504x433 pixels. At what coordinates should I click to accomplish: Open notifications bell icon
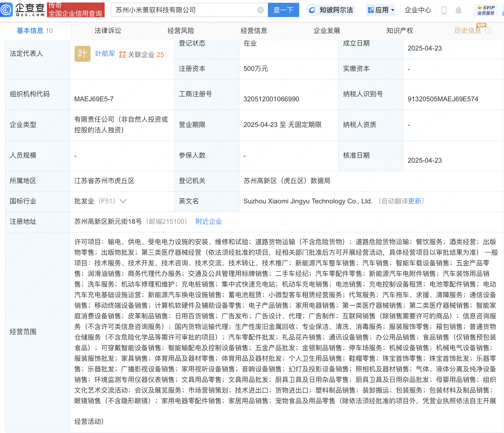tap(458, 10)
